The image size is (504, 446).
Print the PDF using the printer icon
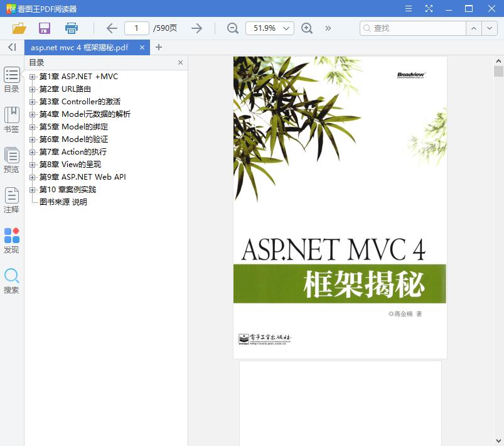click(x=72, y=28)
